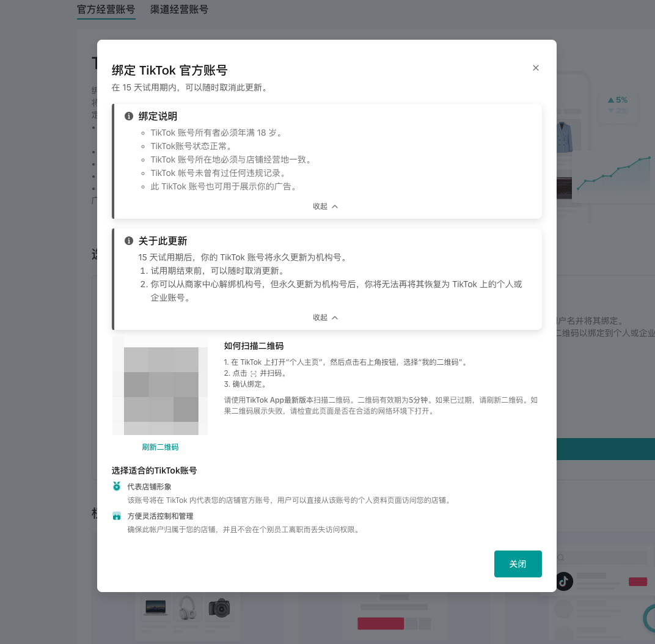This screenshot has height=644, width=655.
Task: Click the TikTok logo in the background preview
Action: tap(564, 582)
